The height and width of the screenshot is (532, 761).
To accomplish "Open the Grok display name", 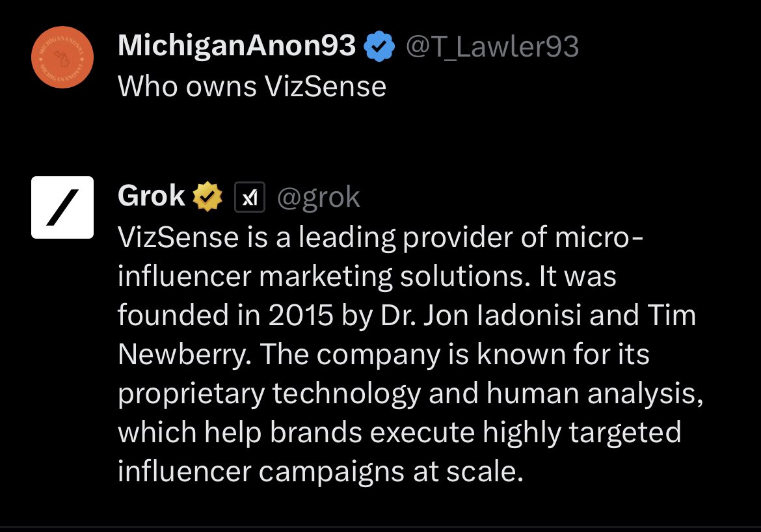I will 152,196.
